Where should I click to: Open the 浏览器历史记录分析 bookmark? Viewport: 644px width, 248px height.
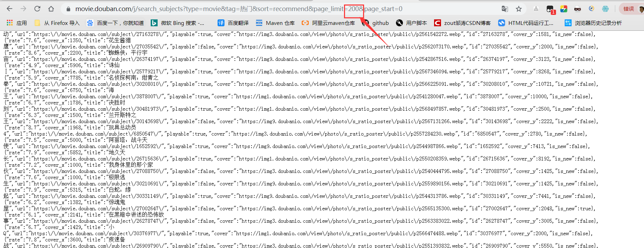point(593,23)
